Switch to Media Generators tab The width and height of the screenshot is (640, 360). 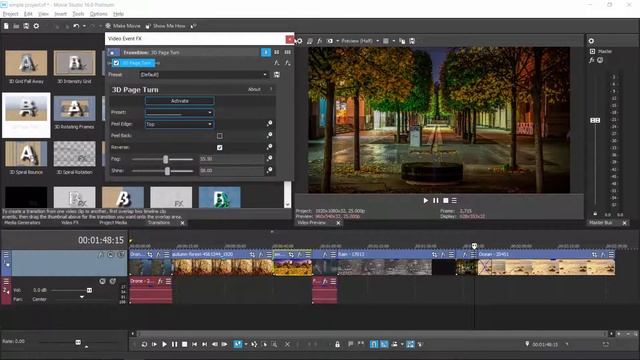pyautogui.click(x=22, y=223)
